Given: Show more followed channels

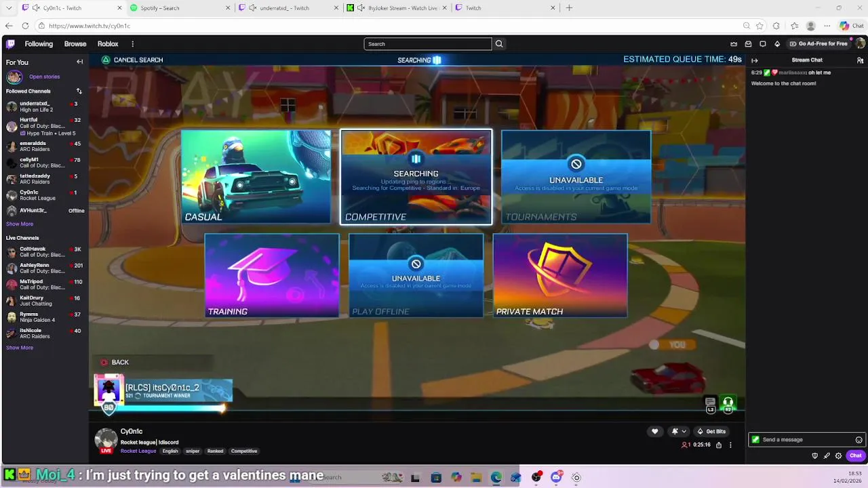Looking at the screenshot, I should pyautogui.click(x=20, y=224).
